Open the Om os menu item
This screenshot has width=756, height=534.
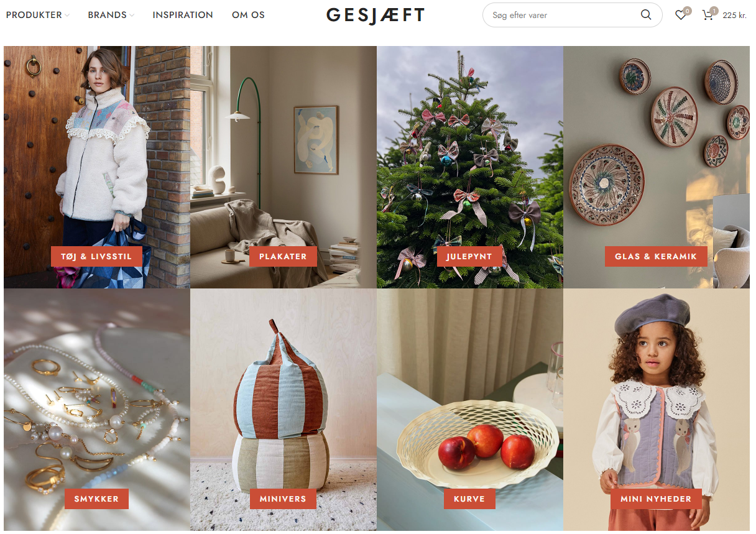click(x=248, y=15)
